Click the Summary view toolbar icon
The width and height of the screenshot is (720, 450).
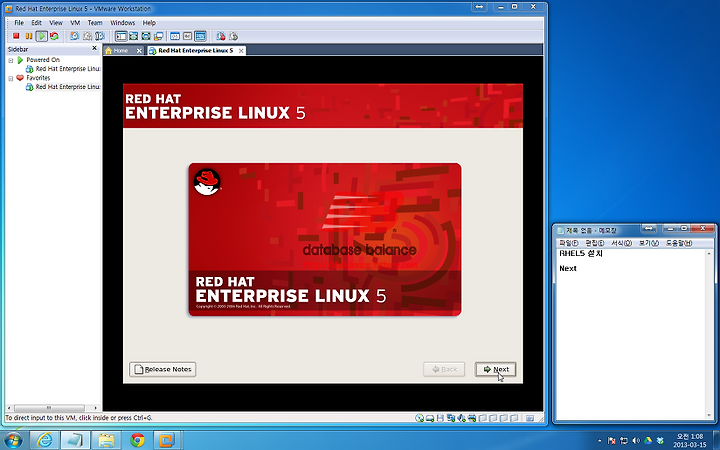175,36
